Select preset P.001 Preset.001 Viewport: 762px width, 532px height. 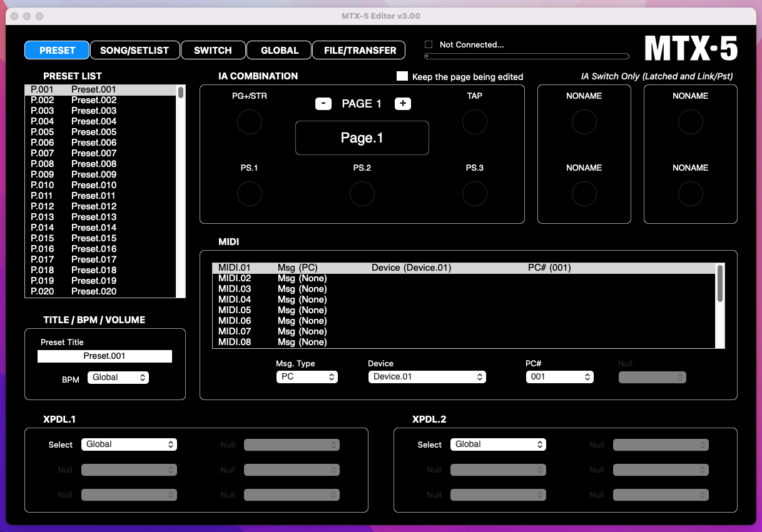point(101,89)
